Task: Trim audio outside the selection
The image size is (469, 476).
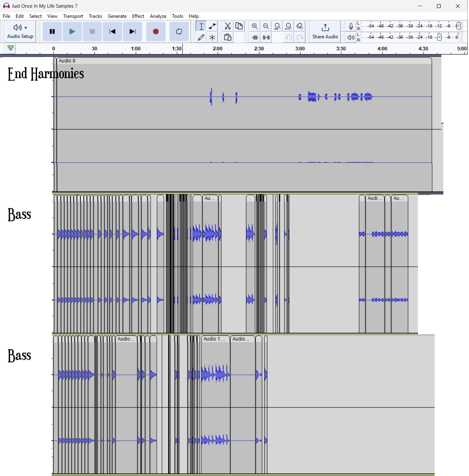Action: coord(255,37)
